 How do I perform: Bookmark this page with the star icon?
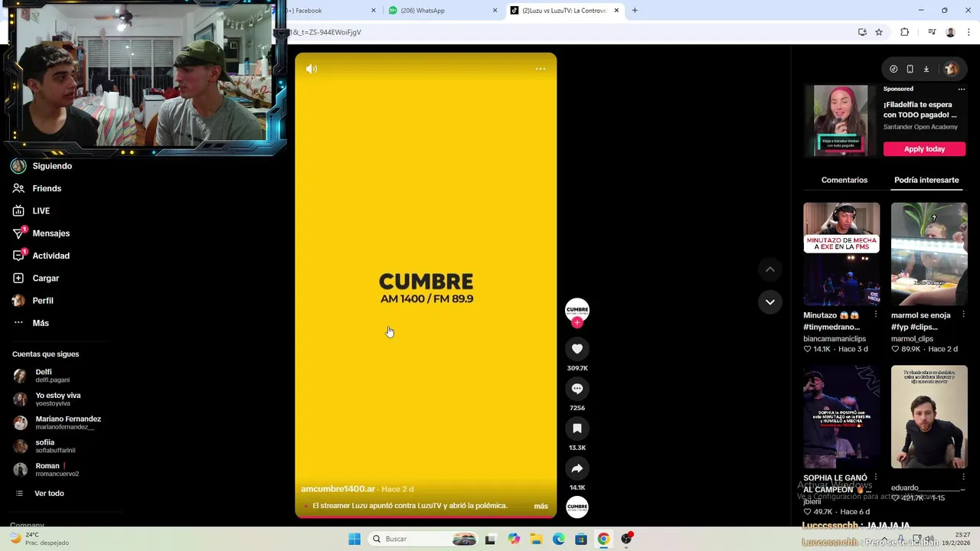coord(879,32)
